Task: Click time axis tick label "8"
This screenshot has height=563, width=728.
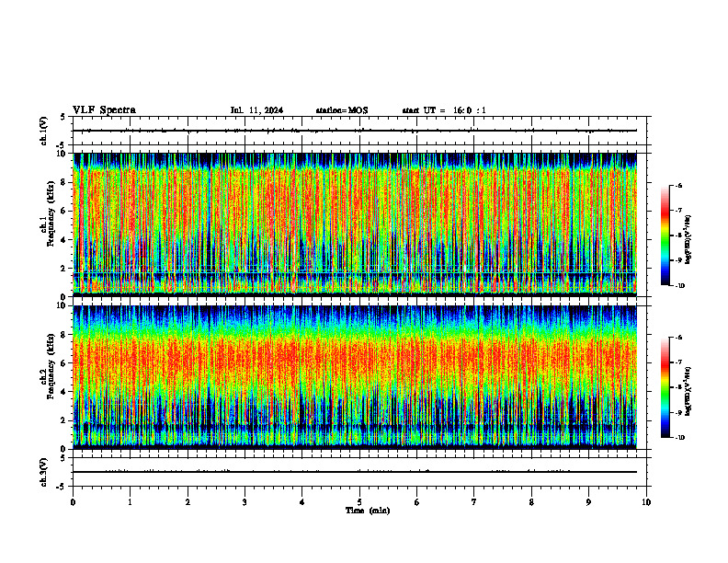Action: (531, 502)
